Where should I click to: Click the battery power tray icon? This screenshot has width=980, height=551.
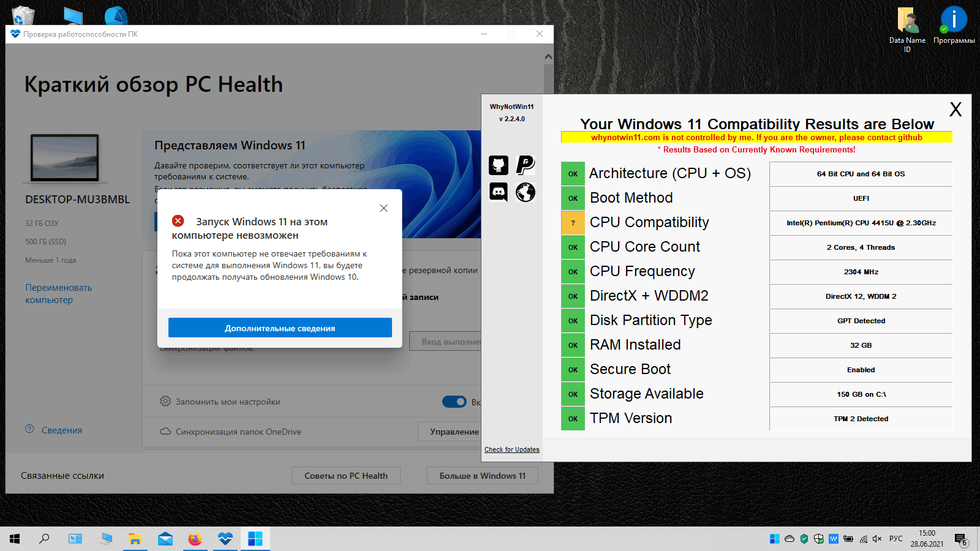[x=848, y=539]
